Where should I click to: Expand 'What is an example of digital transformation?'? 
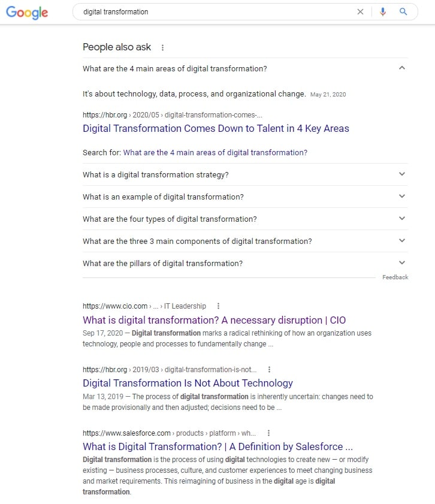402,196
